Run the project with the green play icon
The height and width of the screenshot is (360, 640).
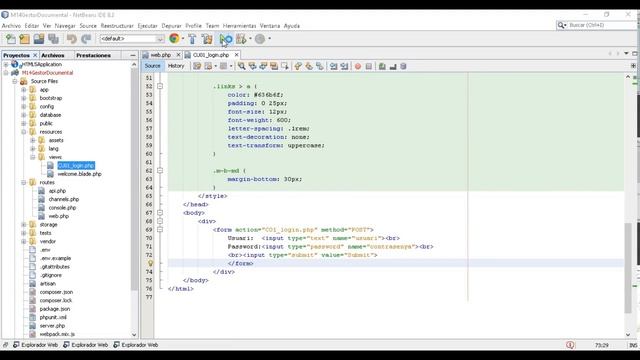(225, 39)
